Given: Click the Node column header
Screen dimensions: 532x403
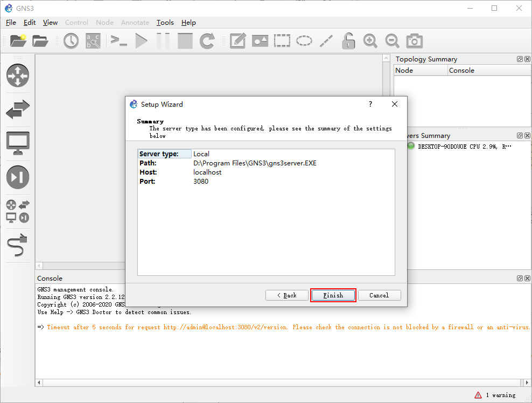Looking at the screenshot, I should pos(421,70).
